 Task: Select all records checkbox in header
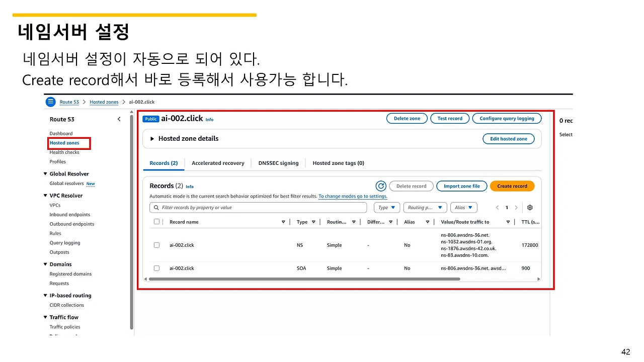(156, 222)
